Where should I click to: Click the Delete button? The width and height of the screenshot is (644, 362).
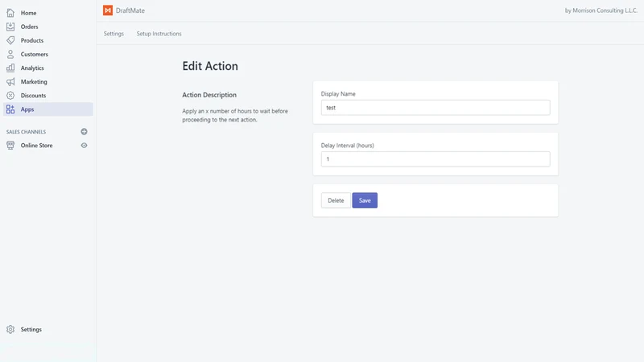336,200
